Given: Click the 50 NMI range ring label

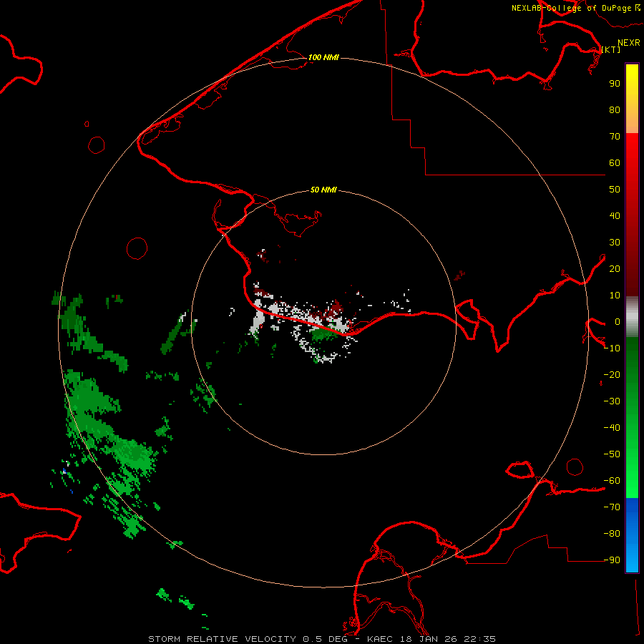Looking at the screenshot, I should tap(323, 190).
